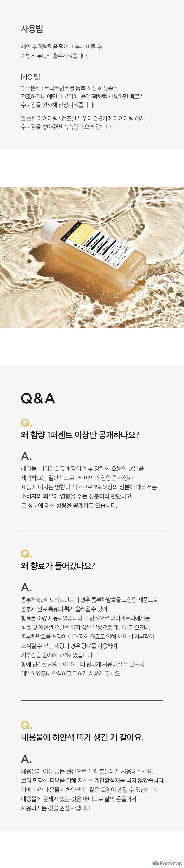Click the 사용법 section heading
This screenshot has height=868, width=184.
point(32,29)
